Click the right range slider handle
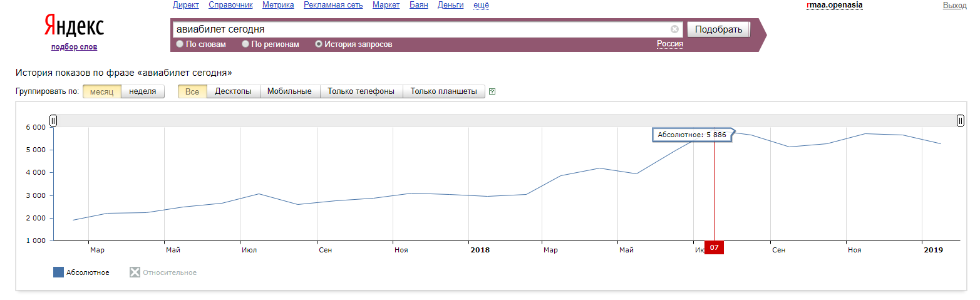This screenshot has height=300, width=980. (961, 120)
